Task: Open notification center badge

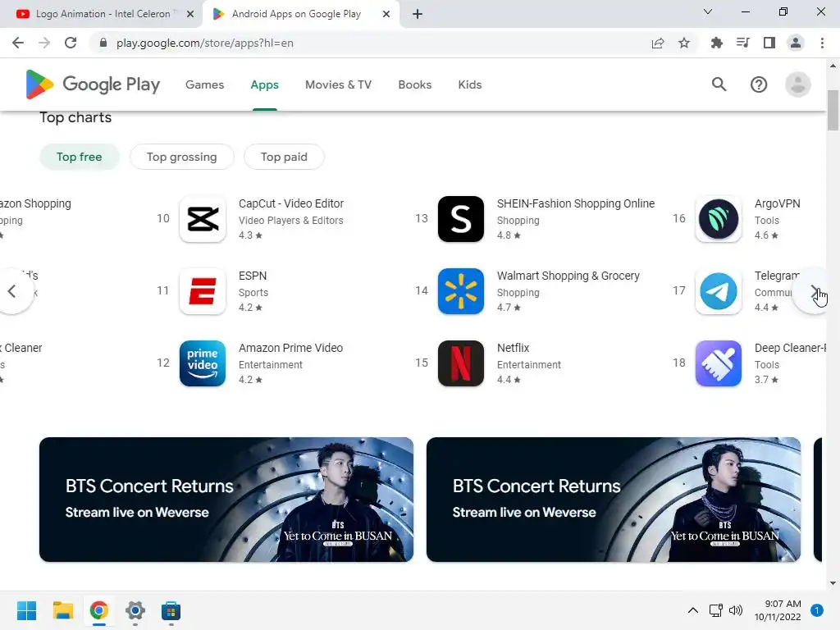Action: tap(816, 610)
